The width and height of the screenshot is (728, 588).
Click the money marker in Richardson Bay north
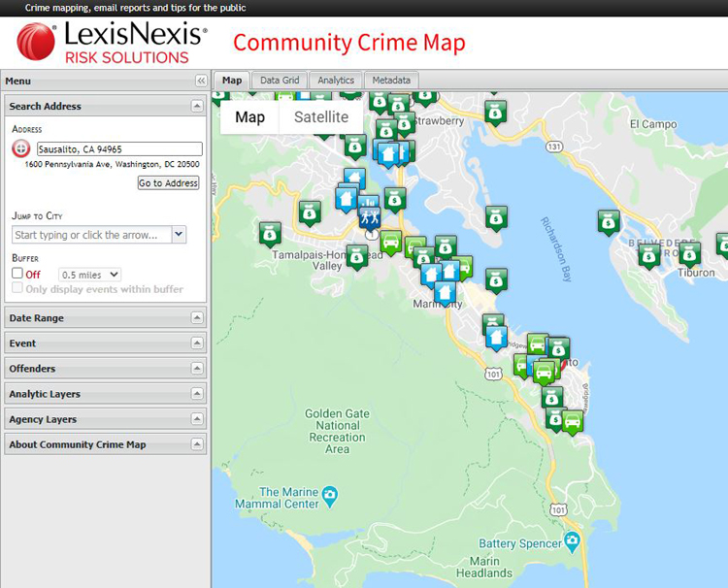496,217
